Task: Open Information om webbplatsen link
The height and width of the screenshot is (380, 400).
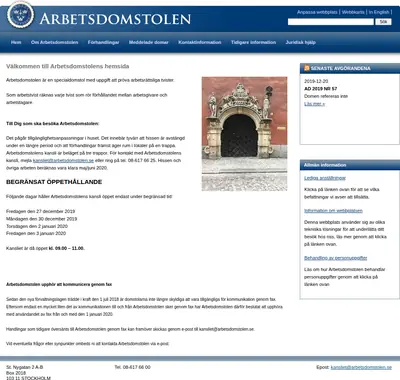Action: pyautogui.click(x=333, y=211)
